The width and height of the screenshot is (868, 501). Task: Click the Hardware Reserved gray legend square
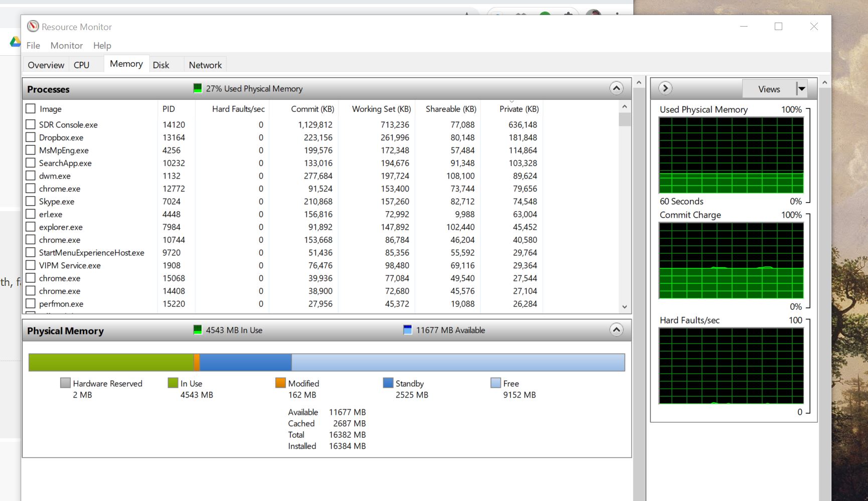point(65,383)
